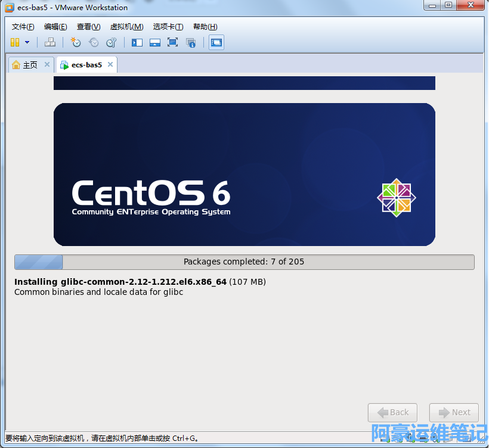
Task: Open the 虚拟机(M) menu
Action: (126, 27)
